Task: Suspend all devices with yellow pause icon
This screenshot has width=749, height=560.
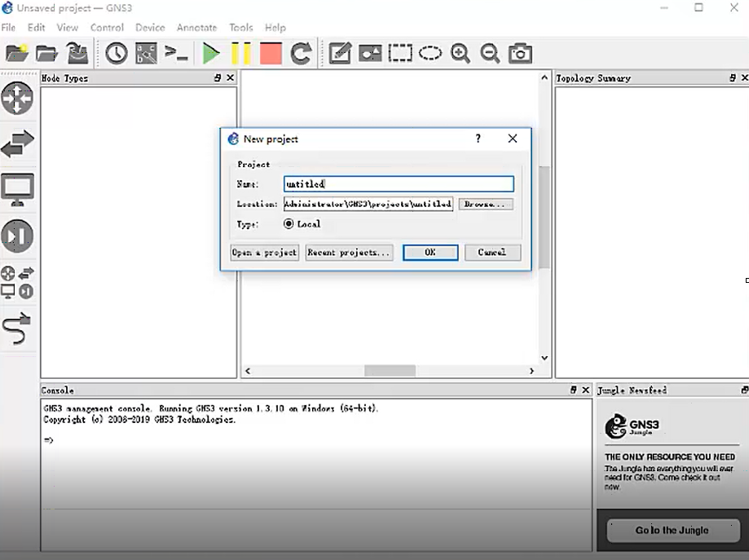Action: [240, 53]
